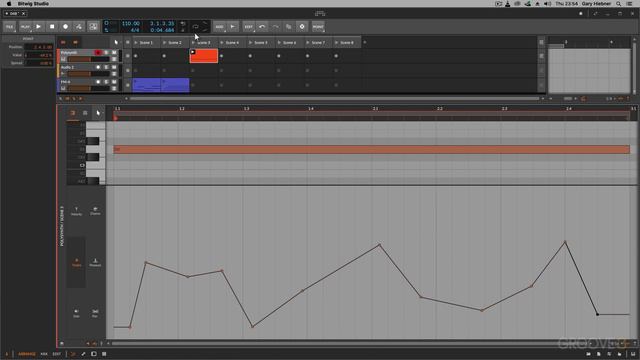Mute the Polysynth track
Screen dimensions: 640x360
point(114,53)
